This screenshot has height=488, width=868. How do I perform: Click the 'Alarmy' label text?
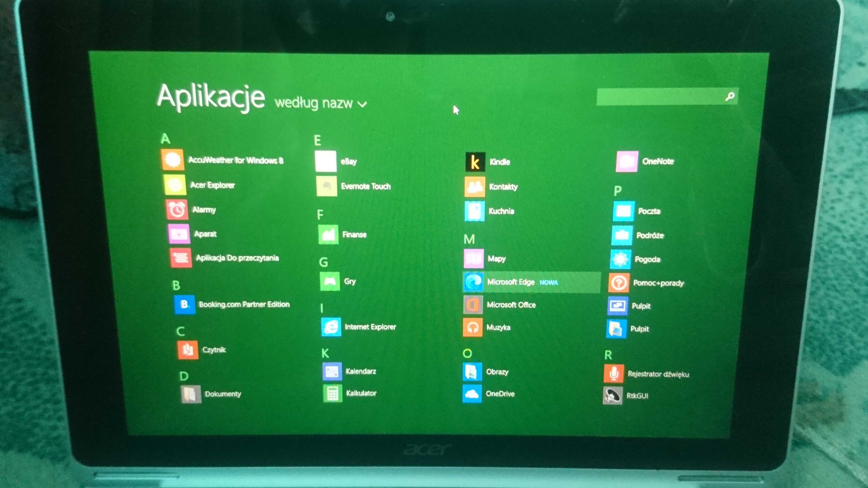tap(204, 209)
